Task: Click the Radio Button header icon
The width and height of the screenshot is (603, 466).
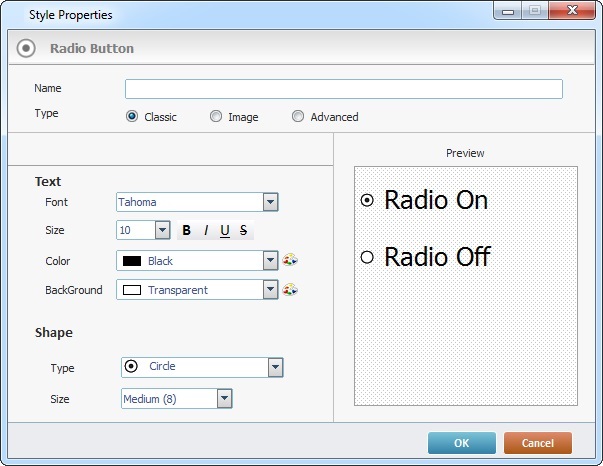Action: tap(27, 48)
